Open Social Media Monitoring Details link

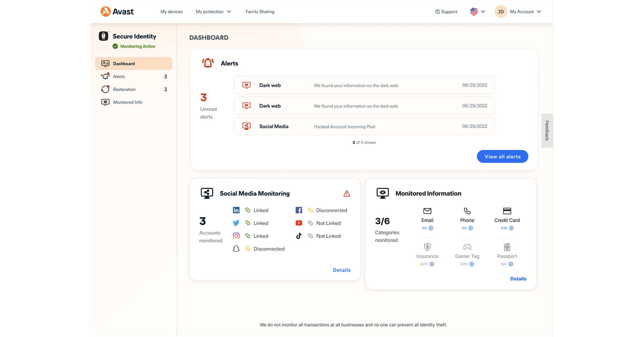[x=342, y=270]
